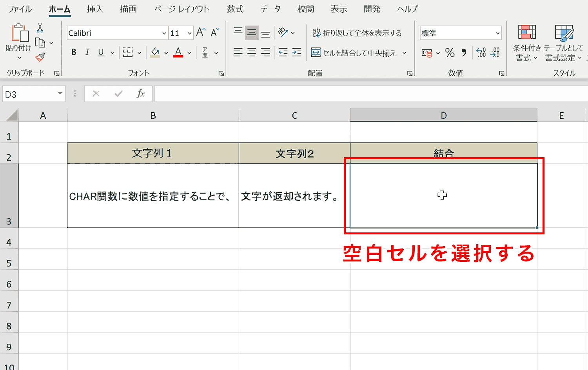Viewport: 588px width, 370px height.
Task: Switch to the ページ レイアウト tab
Action: point(181,9)
